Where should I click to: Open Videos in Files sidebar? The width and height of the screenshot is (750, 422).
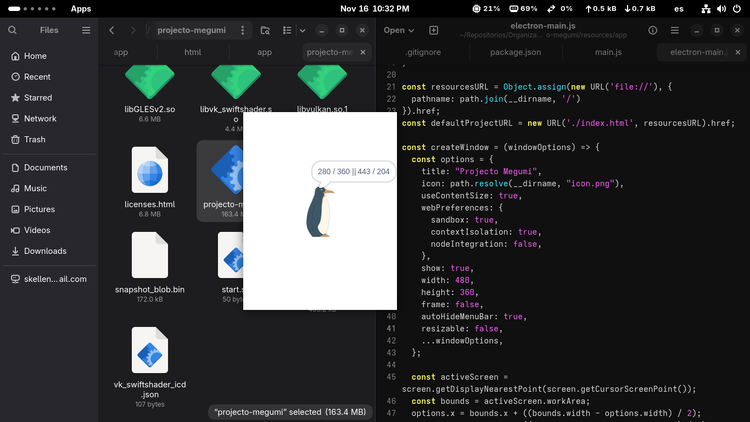[x=49, y=230]
